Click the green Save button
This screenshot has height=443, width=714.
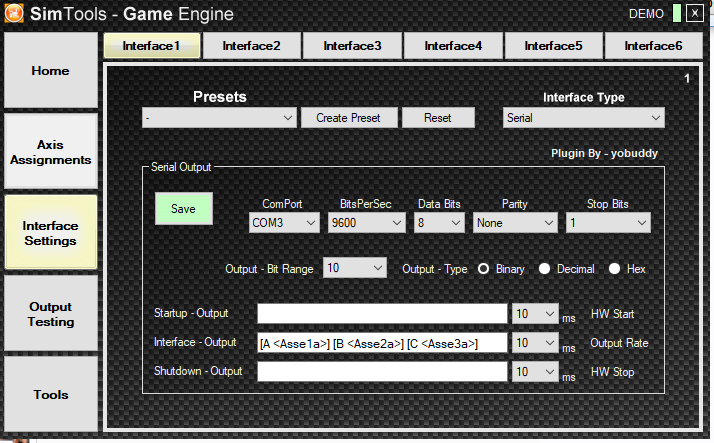pos(183,209)
